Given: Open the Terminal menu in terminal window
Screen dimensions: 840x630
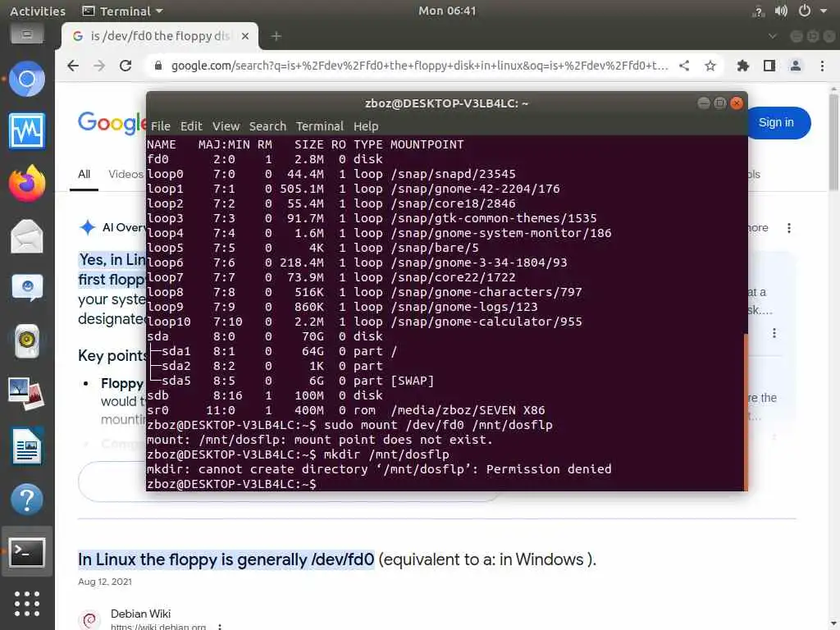Looking at the screenshot, I should pos(320,126).
